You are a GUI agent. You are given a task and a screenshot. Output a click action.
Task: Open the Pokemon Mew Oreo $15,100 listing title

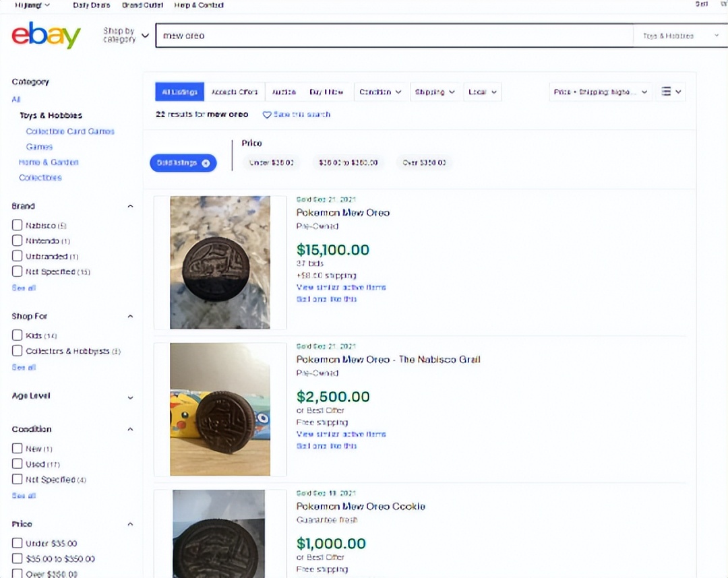click(x=343, y=212)
